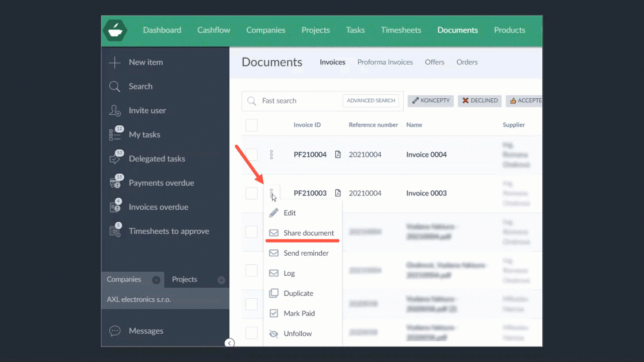Click the checkmark icon for Mark Paid
This screenshot has width=644, height=362.
274,313
